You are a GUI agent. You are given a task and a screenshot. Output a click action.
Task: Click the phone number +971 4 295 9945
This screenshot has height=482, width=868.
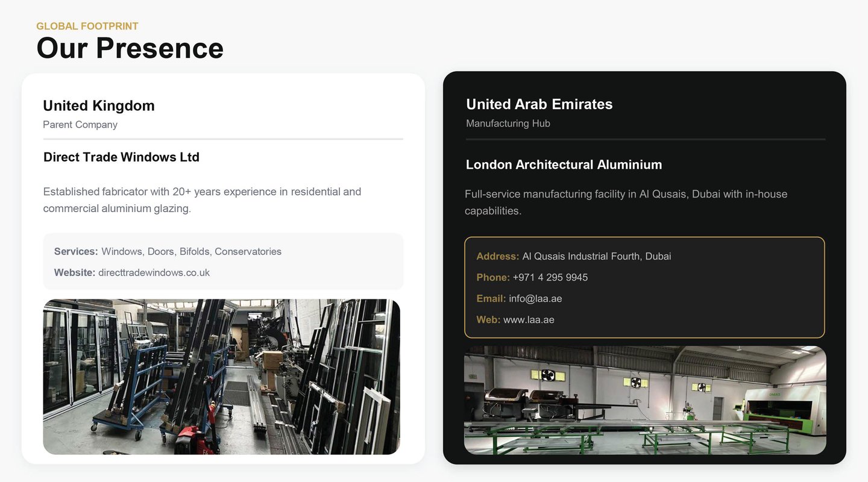click(x=550, y=277)
